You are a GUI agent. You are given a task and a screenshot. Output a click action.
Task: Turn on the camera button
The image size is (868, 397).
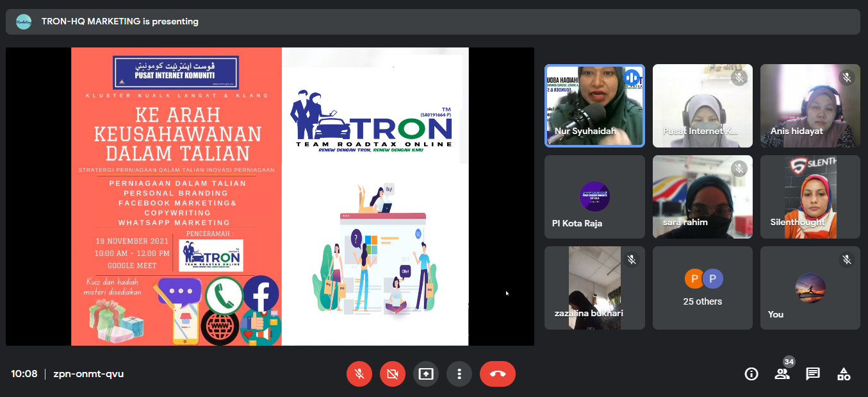393,374
